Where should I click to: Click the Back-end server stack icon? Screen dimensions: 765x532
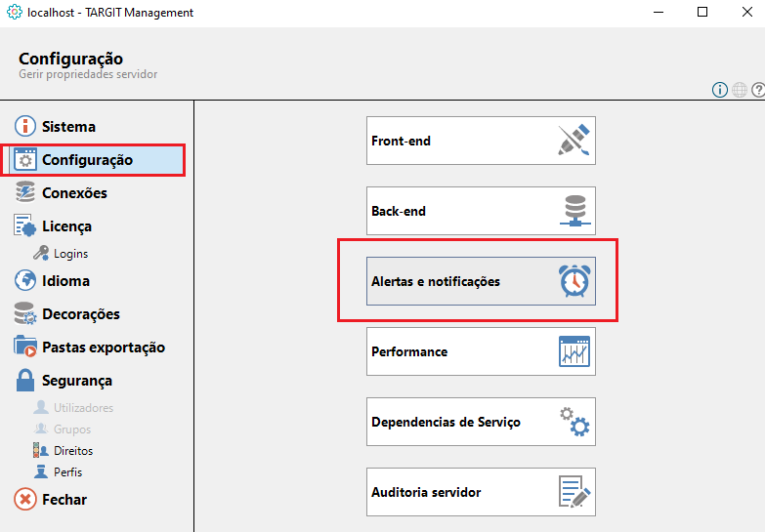pyautogui.click(x=575, y=210)
